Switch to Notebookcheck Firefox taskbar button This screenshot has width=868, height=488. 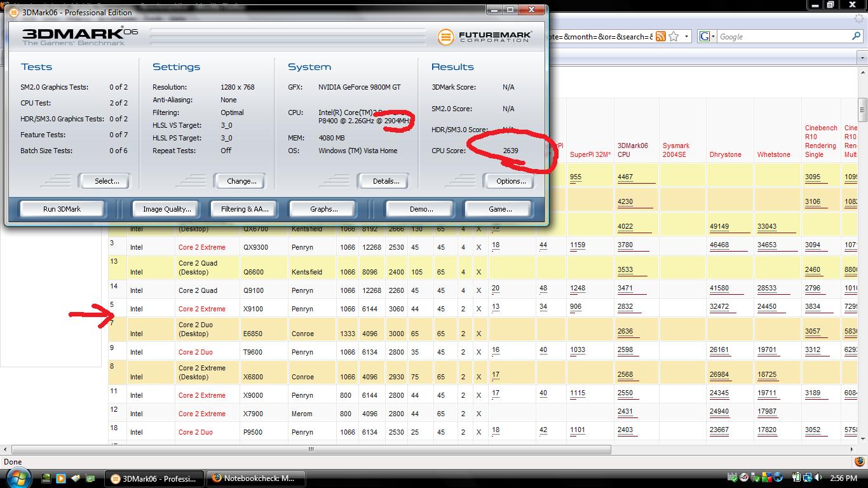(257, 478)
